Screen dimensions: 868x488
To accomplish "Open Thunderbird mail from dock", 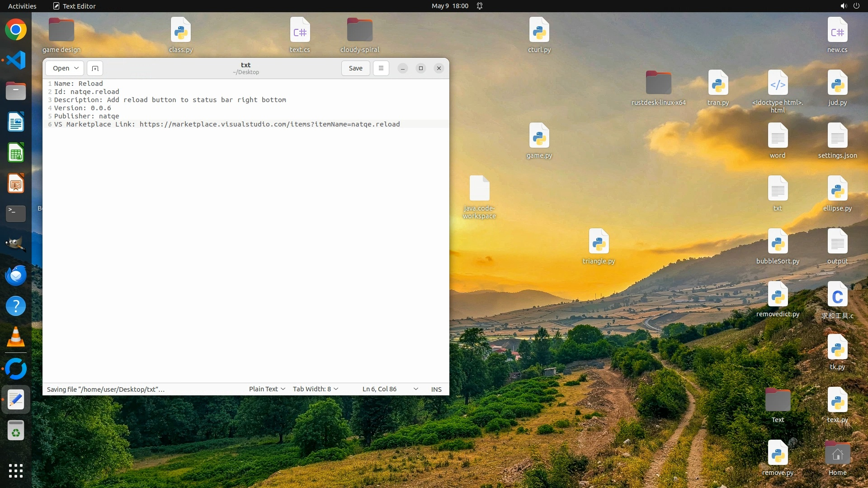I will (x=16, y=275).
